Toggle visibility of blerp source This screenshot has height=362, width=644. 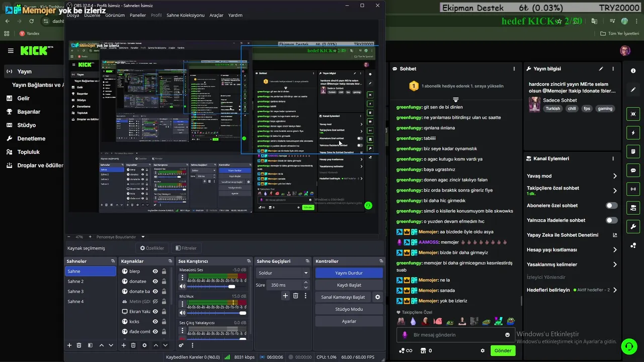pyautogui.click(x=155, y=271)
